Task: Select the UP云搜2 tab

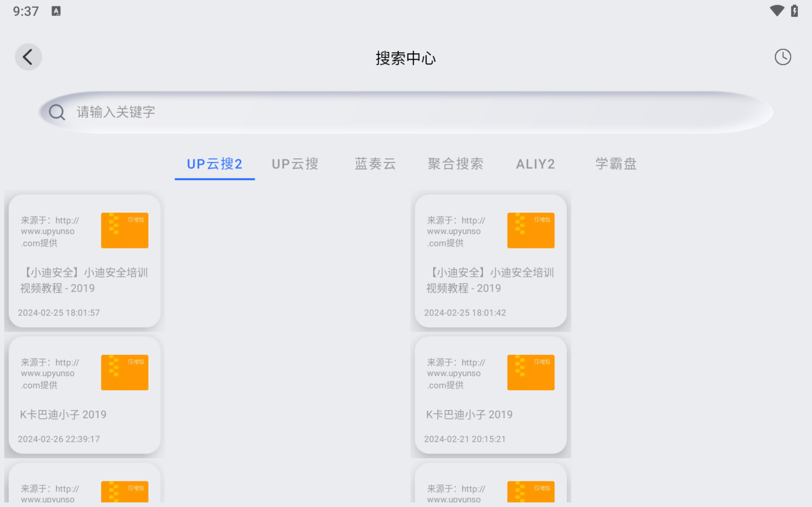Action: pos(214,164)
